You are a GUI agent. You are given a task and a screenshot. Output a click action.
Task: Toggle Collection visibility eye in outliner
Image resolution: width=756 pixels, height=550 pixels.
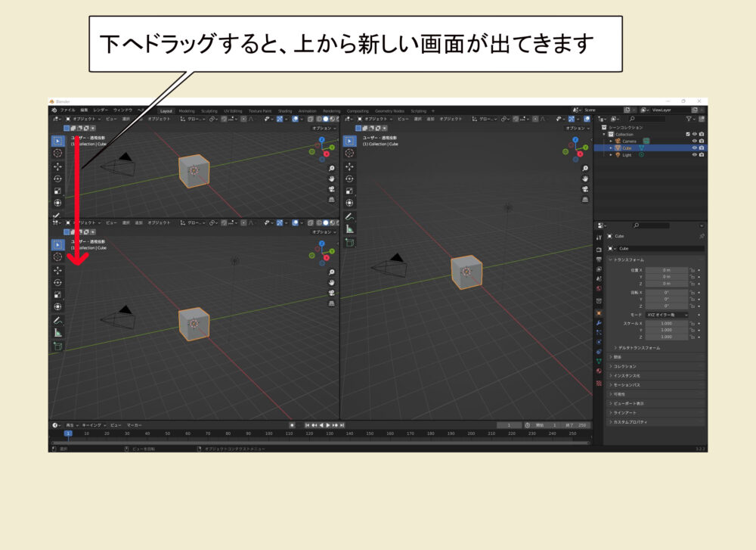694,134
